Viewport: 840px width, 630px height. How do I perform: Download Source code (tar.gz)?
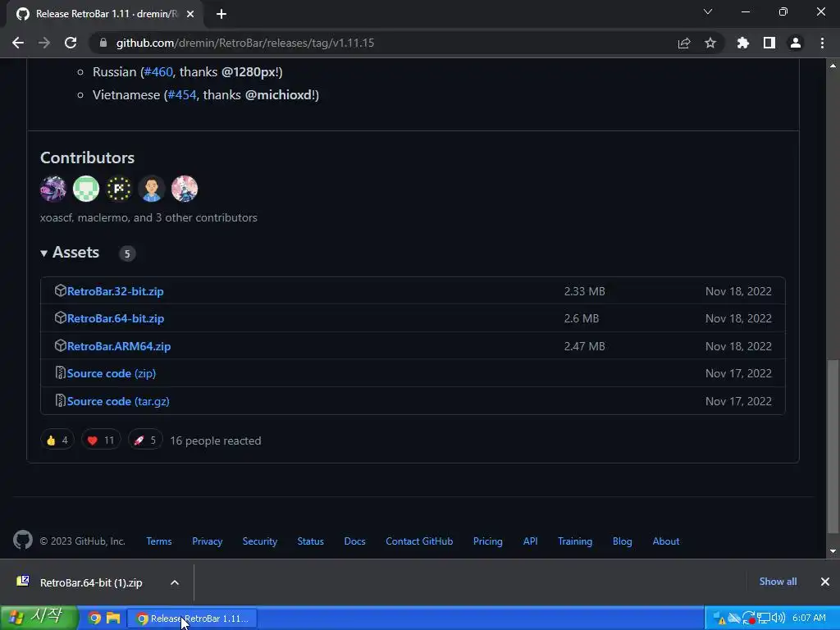118,401
